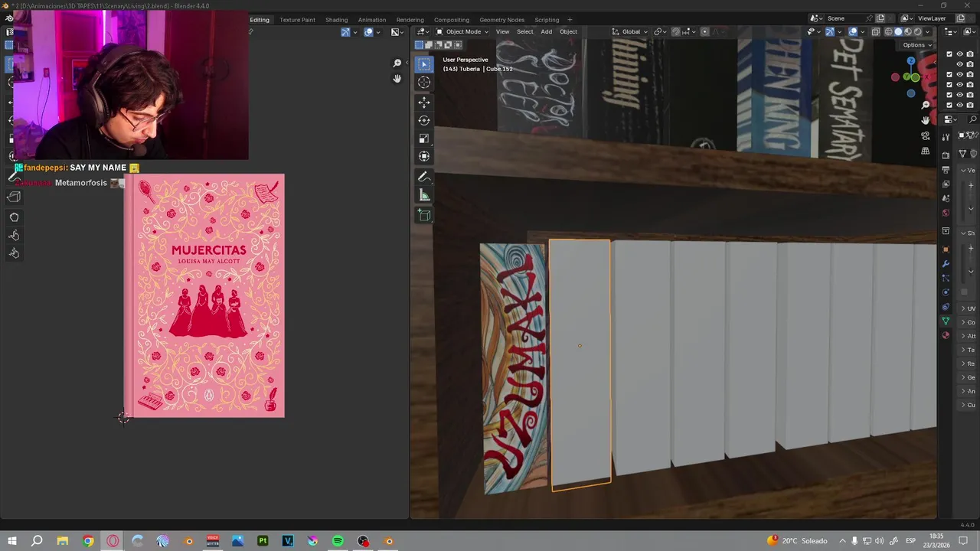980x551 pixels.
Task: Open the Modifiers properties tab
Action: tap(946, 264)
